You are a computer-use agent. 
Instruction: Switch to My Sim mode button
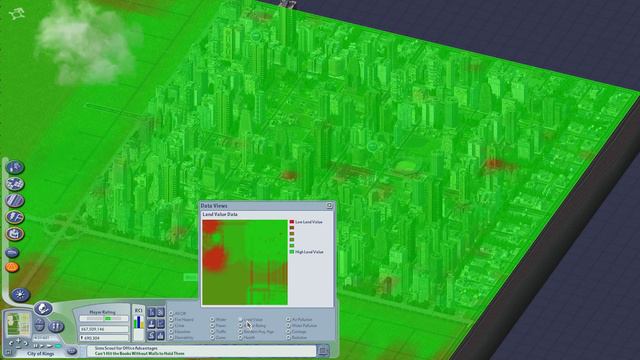pos(56,326)
